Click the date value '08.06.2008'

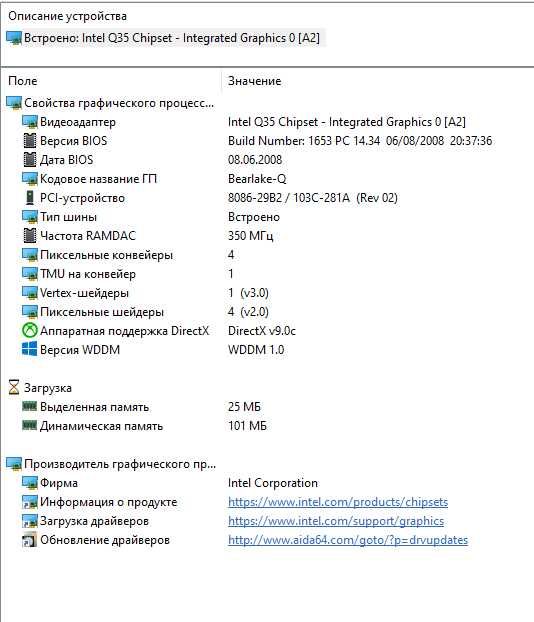click(255, 160)
